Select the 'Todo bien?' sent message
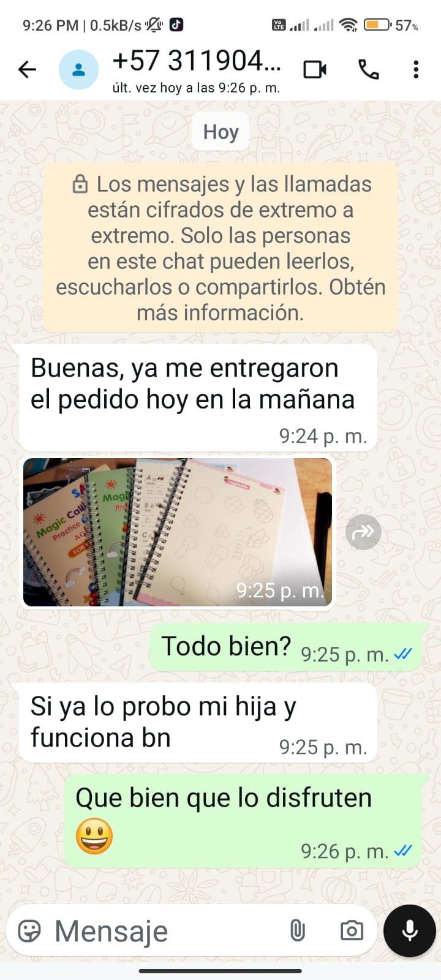The height and width of the screenshot is (980, 441). click(288, 647)
